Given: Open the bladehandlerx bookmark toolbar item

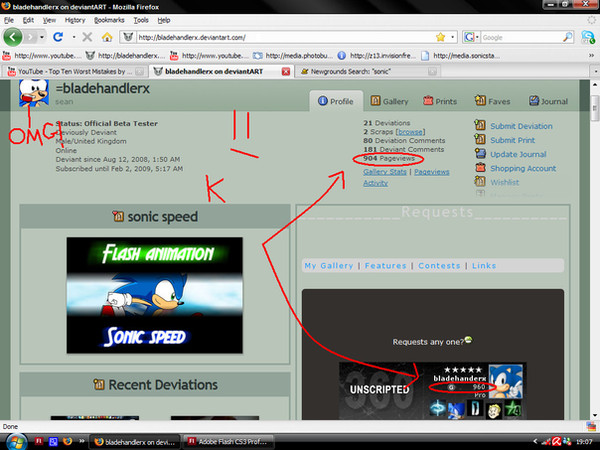Looking at the screenshot, I should 125,56.
